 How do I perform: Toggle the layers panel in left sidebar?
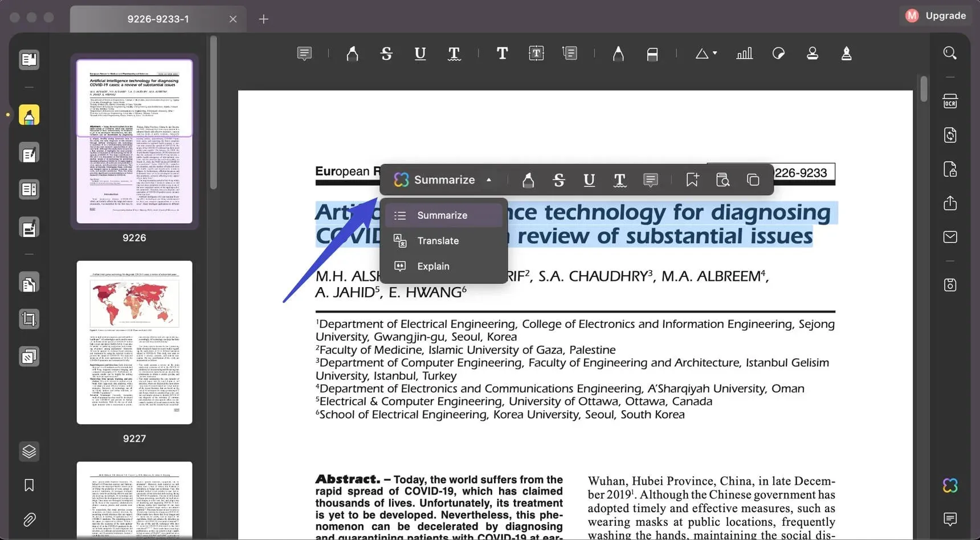point(29,451)
